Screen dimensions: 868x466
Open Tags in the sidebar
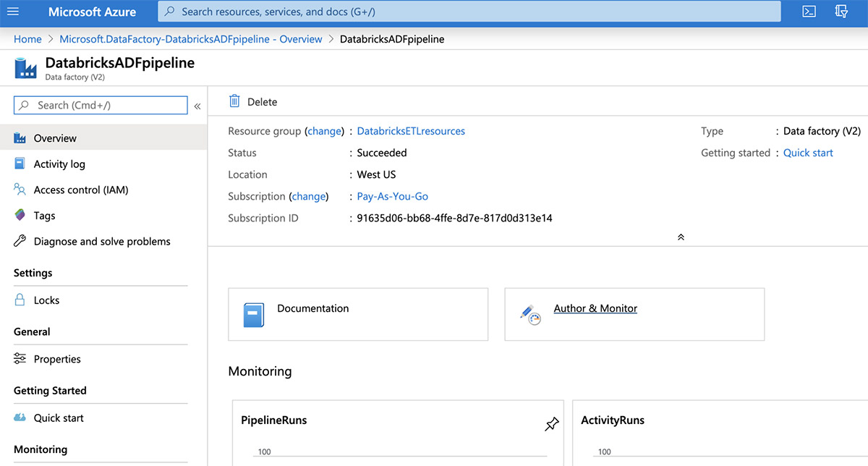pos(44,216)
